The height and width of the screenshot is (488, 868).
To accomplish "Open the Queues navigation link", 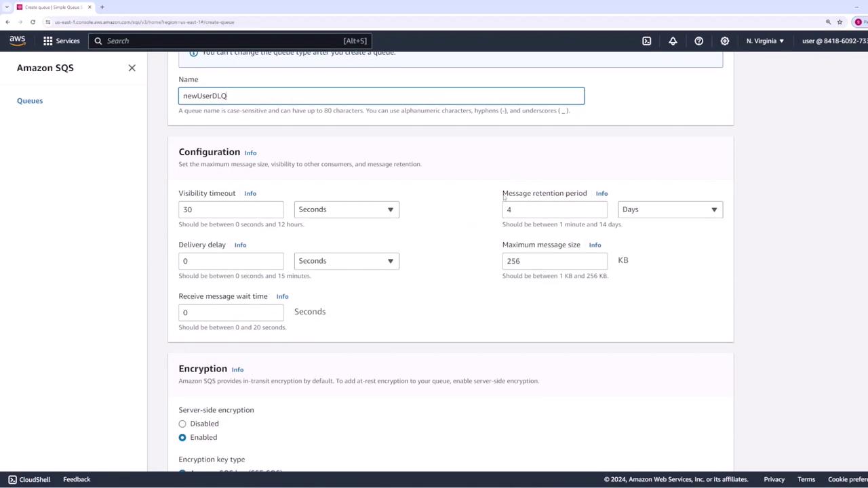I will point(30,100).
